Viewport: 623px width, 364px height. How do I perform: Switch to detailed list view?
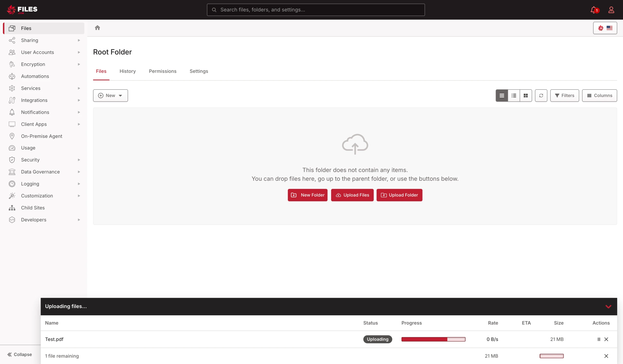[502, 96]
